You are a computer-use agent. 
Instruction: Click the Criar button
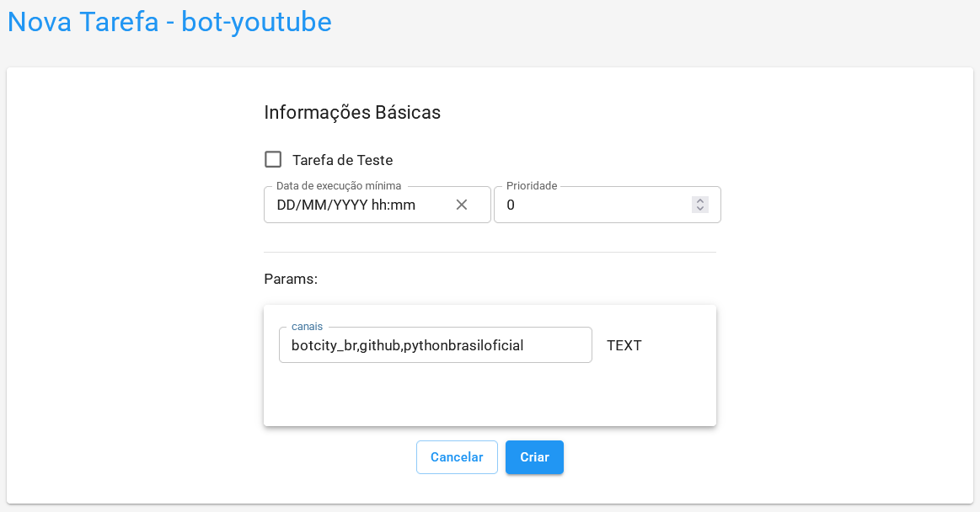pos(534,457)
